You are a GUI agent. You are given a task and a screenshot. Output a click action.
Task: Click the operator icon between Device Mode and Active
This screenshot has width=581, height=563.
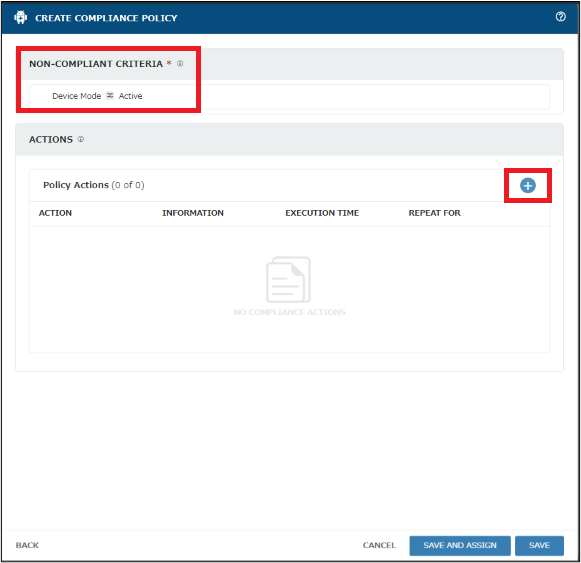click(110, 96)
